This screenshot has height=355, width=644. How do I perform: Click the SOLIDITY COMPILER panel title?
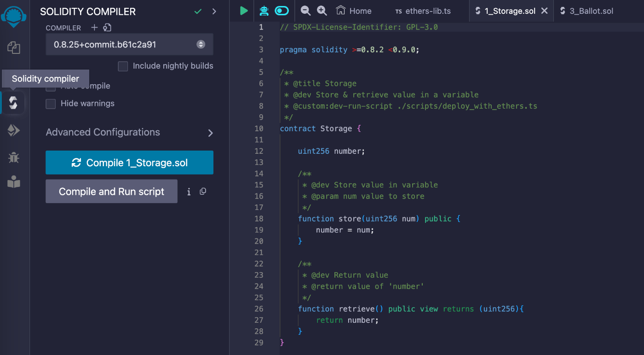pos(88,12)
